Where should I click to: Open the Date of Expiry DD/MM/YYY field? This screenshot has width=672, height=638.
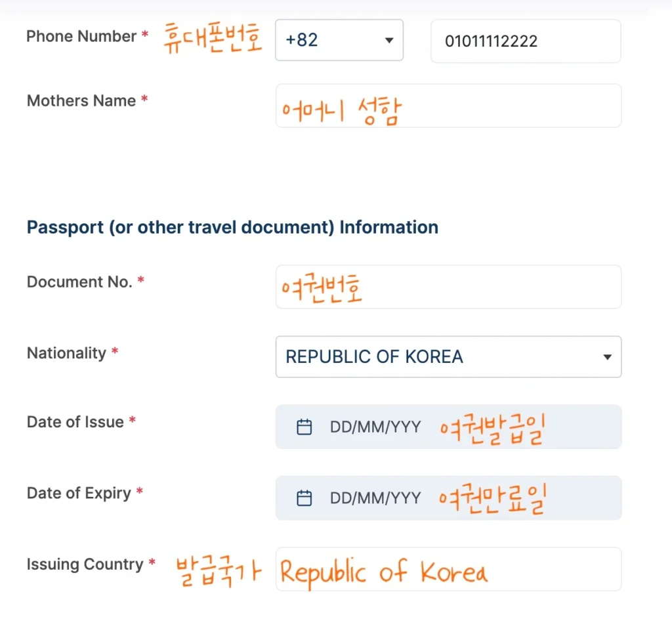pyautogui.click(x=375, y=498)
